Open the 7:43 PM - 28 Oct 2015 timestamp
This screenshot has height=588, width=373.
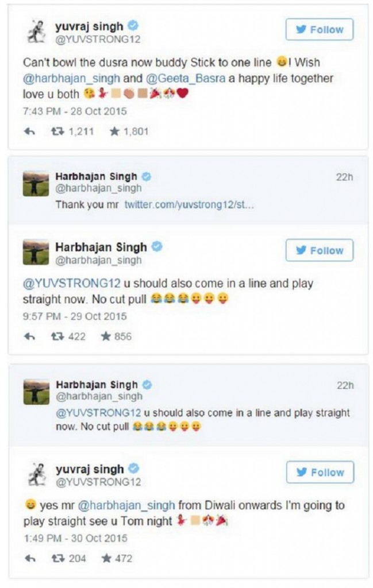click(75, 111)
